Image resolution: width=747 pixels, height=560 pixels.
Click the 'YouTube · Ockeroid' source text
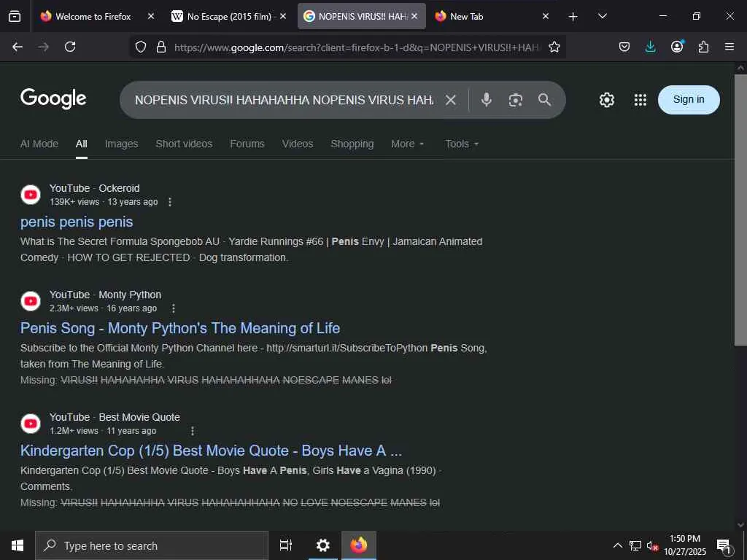[x=94, y=188]
